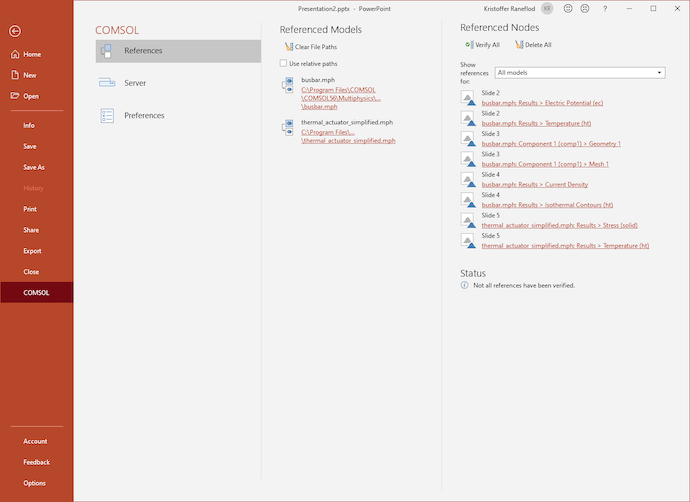690x502 pixels.
Task: Click the References panel icon
Action: [106, 51]
